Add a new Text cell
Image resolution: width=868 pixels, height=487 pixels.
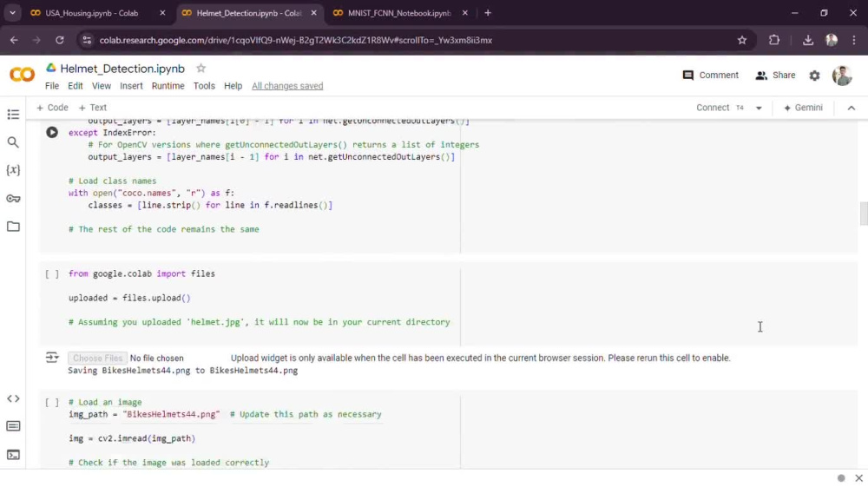93,108
